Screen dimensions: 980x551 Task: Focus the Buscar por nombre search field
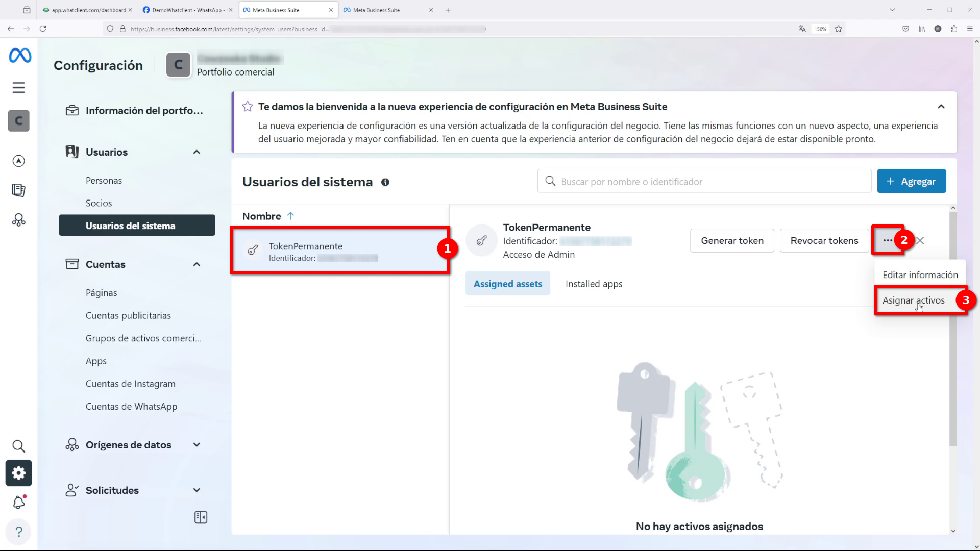(x=704, y=181)
